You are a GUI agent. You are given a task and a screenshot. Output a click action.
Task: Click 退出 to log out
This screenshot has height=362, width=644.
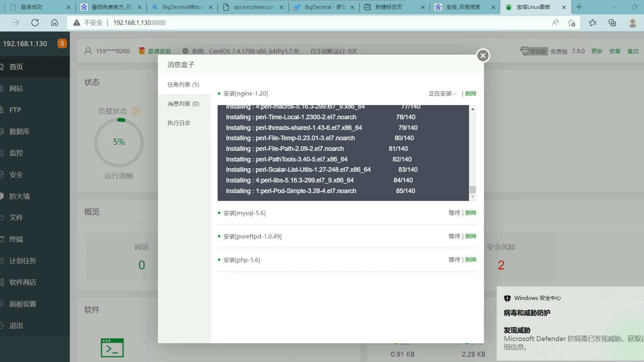coord(35,325)
